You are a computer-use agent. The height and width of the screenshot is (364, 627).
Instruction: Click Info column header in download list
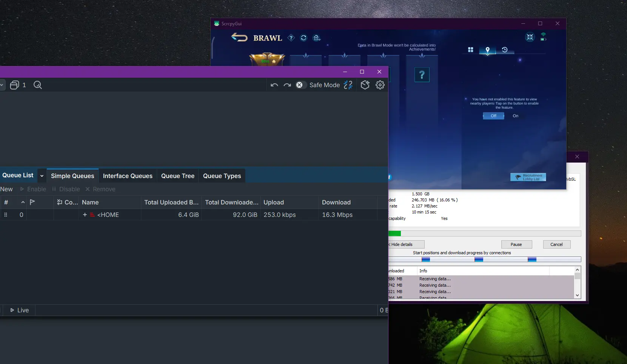[x=483, y=271]
